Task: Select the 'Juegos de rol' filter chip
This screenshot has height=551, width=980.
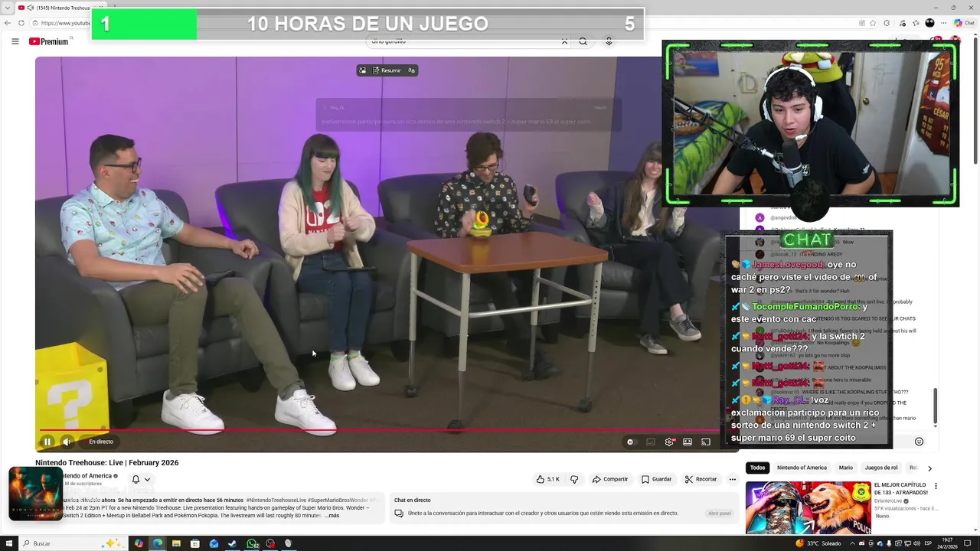Action: 880,468
